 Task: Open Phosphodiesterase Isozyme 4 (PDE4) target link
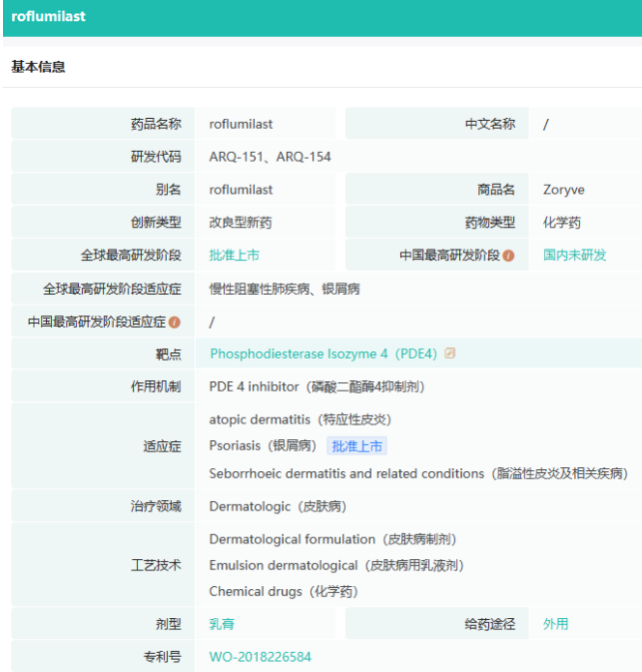(x=323, y=353)
